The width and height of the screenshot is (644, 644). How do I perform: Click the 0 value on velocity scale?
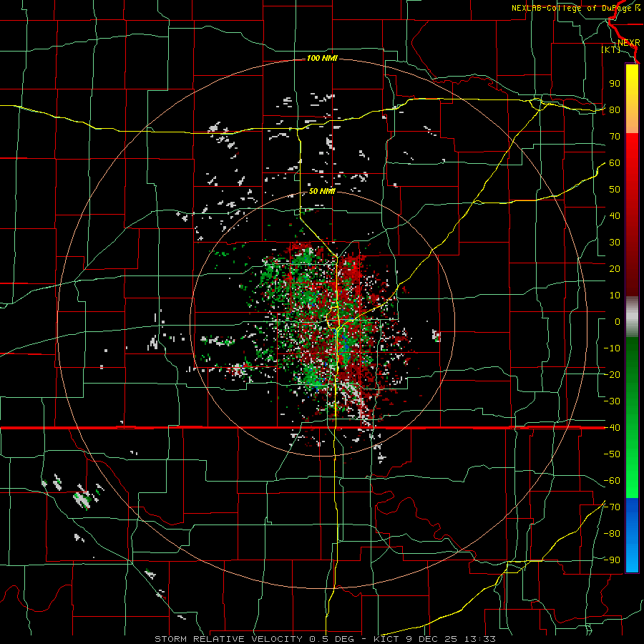pos(618,322)
